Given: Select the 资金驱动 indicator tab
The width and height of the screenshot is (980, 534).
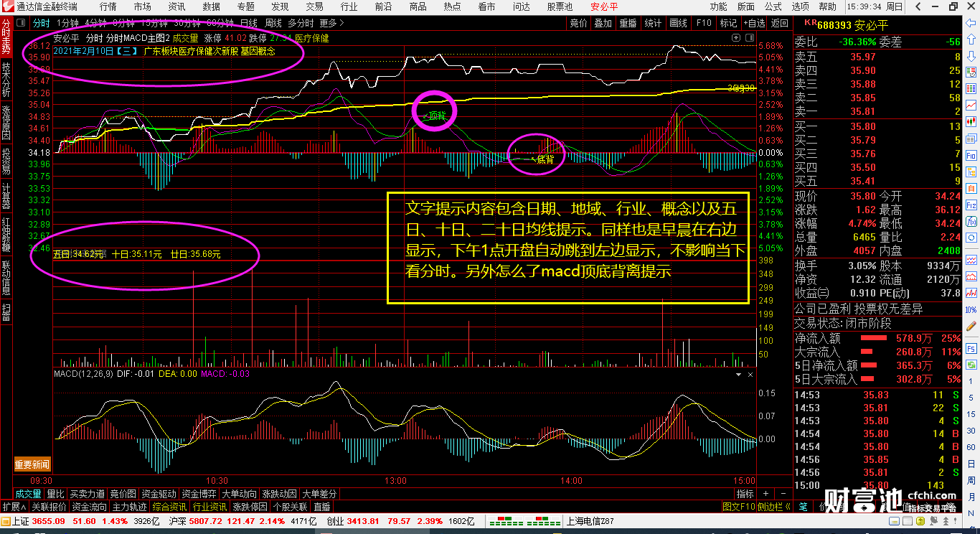Looking at the screenshot, I should pos(159,494).
